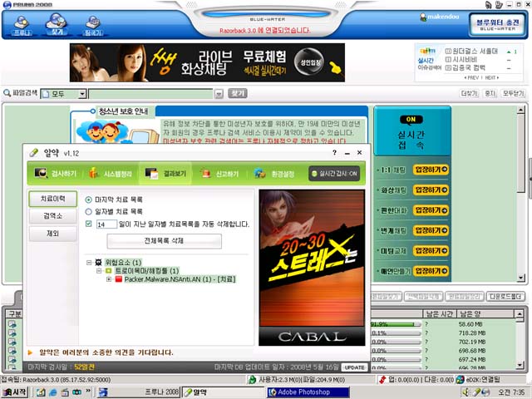The image size is (532, 399).
Task: Click the 모두닫기 button
Action: click(514, 93)
